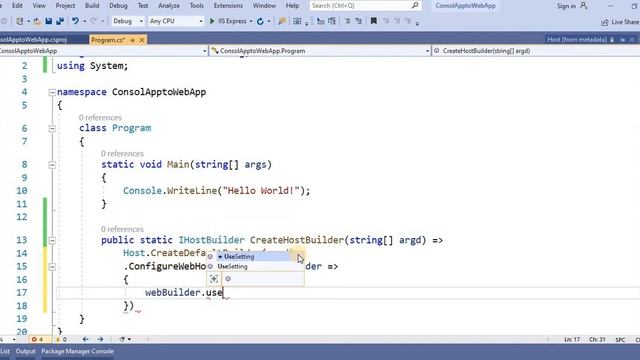
Task: Click the greyed Redo arrow icon
Action: tap(94, 21)
